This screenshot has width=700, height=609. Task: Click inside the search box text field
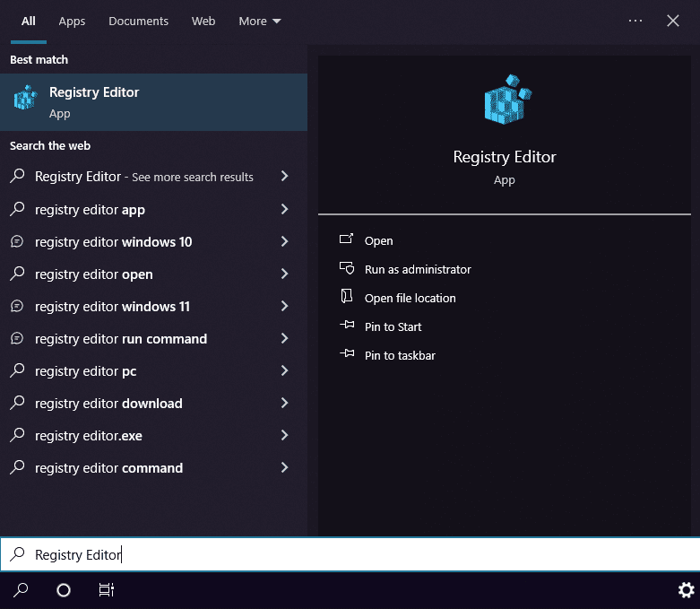pos(350,554)
